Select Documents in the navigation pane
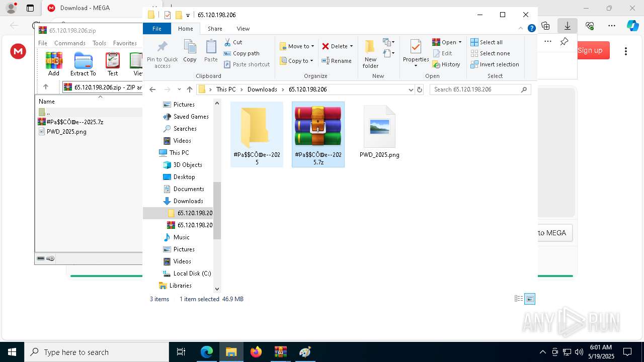Image resolution: width=644 pixels, height=362 pixels. point(189,189)
